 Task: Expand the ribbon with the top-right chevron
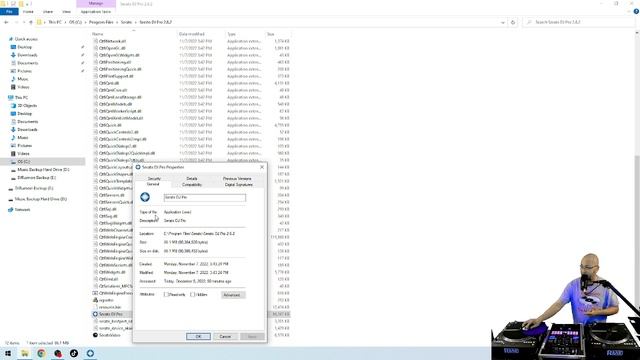(629, 11)
